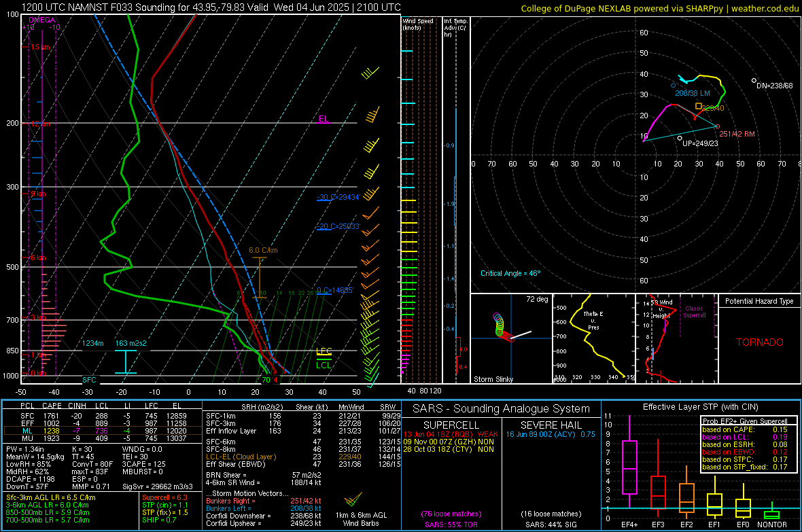Click the '0 C=14685'' freezing level label

(335, 290)
